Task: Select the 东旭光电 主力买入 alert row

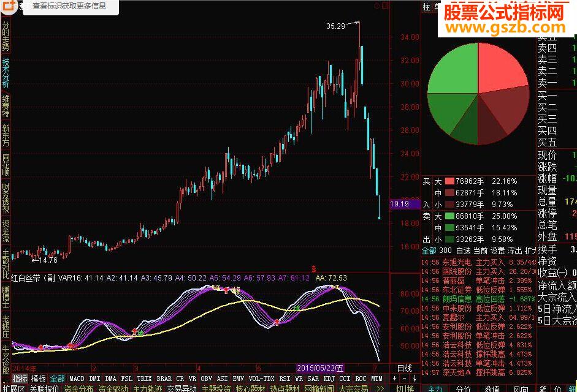Action: pyautogui.click(x=478, y=262)
